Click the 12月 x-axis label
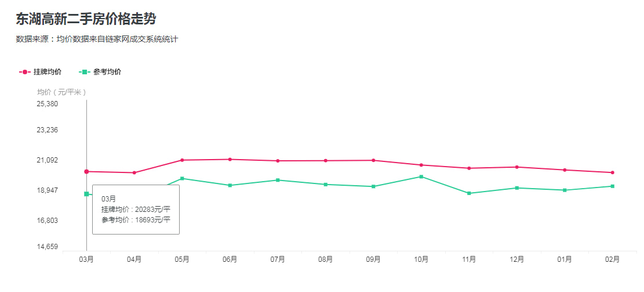 517,259
